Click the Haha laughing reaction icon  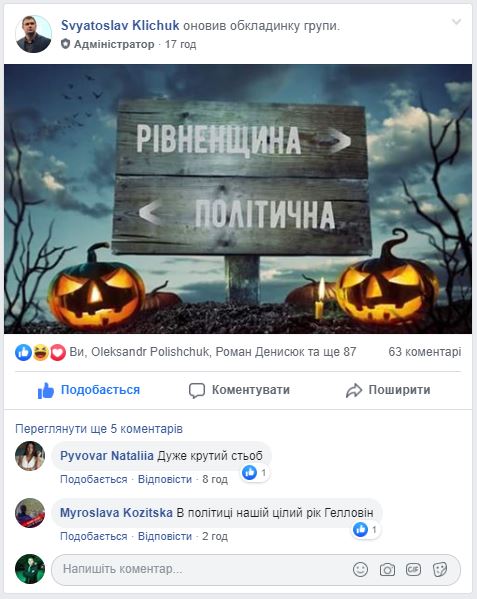tap(40, 352)
